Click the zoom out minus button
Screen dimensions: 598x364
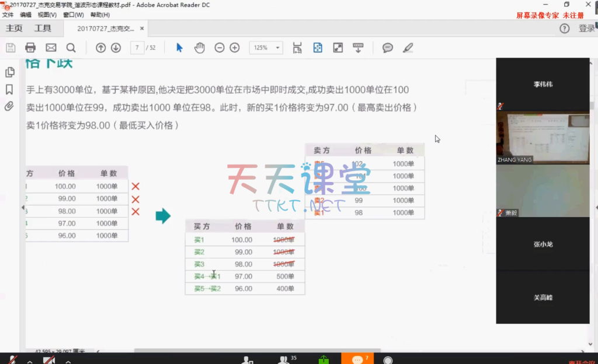(220, 48)
